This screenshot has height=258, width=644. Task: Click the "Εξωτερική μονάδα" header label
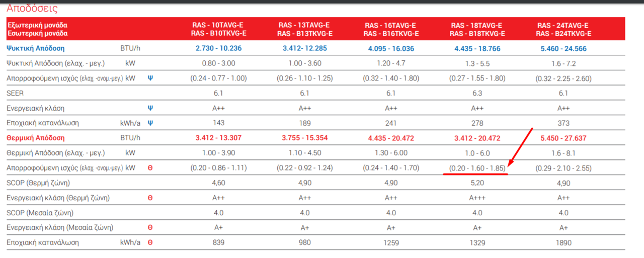coord(37,25)
